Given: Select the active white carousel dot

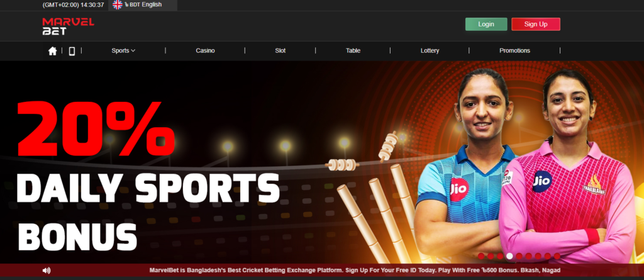Looking at the screenshot, I should 509,256.
